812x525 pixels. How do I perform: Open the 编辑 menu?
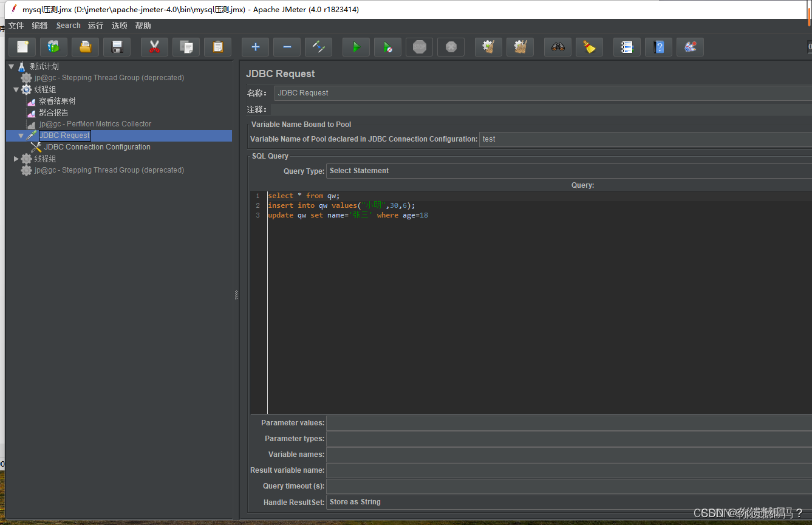[39, 26]
